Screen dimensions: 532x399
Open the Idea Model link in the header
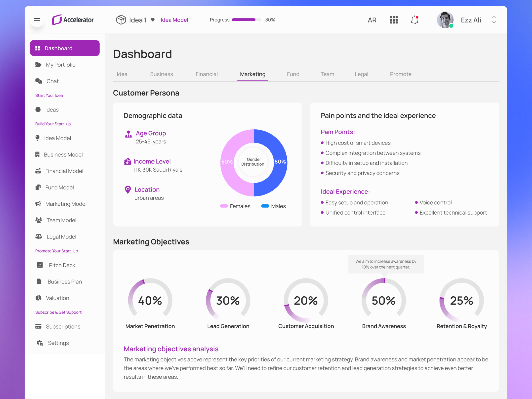pos(174,20)
